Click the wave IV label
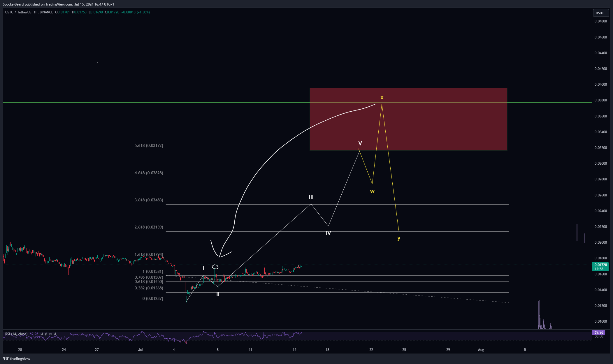613x364 pixels. pyautogui.click(x=328, y=233)
